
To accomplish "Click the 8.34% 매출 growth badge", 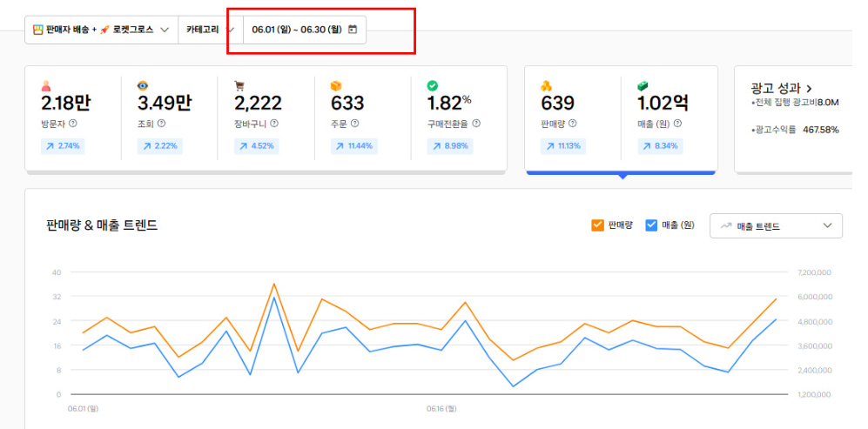I will point(660,145).
